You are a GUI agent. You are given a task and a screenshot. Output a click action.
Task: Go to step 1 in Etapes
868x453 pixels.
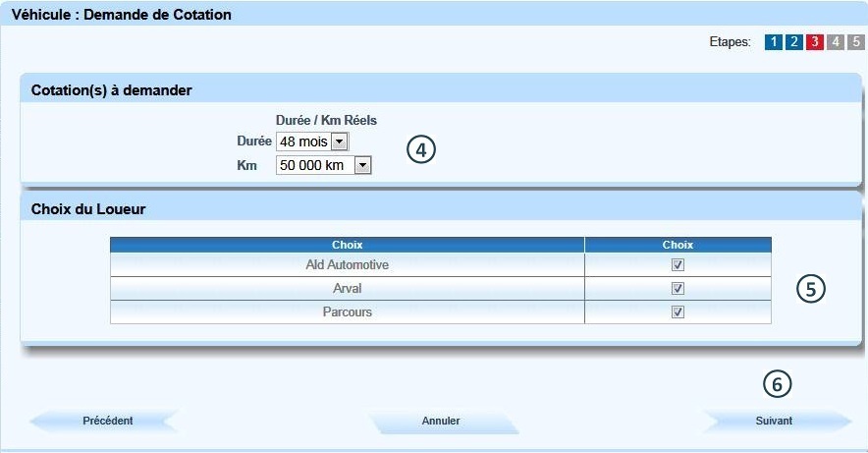pyautogui.click(x=773, y=42)
